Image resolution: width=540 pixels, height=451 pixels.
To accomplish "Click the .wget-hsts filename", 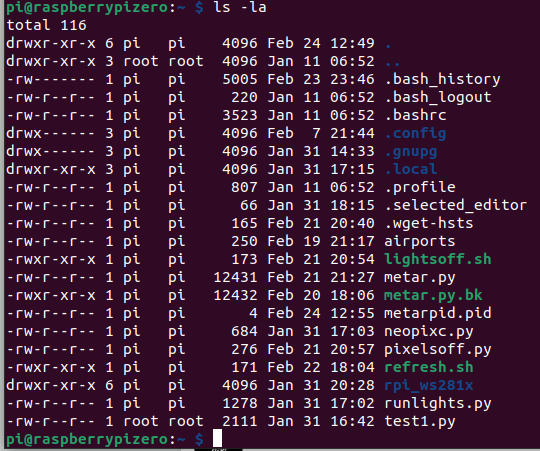I will coord(429,223).
